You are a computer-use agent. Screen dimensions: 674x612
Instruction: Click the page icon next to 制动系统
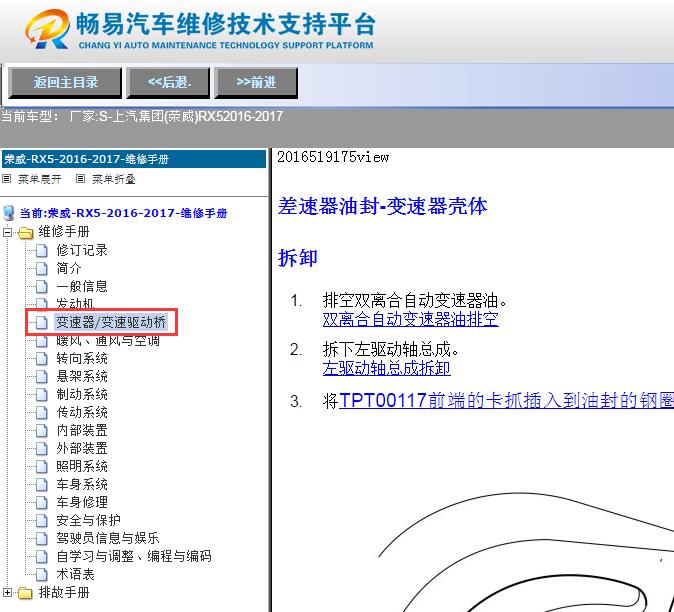(x=42, y=394)
